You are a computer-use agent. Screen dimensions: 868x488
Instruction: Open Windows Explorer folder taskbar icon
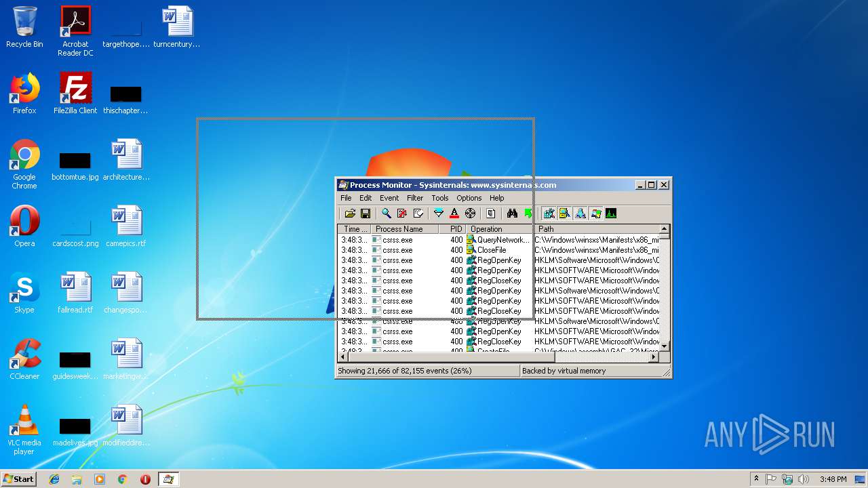click(77, 479)
